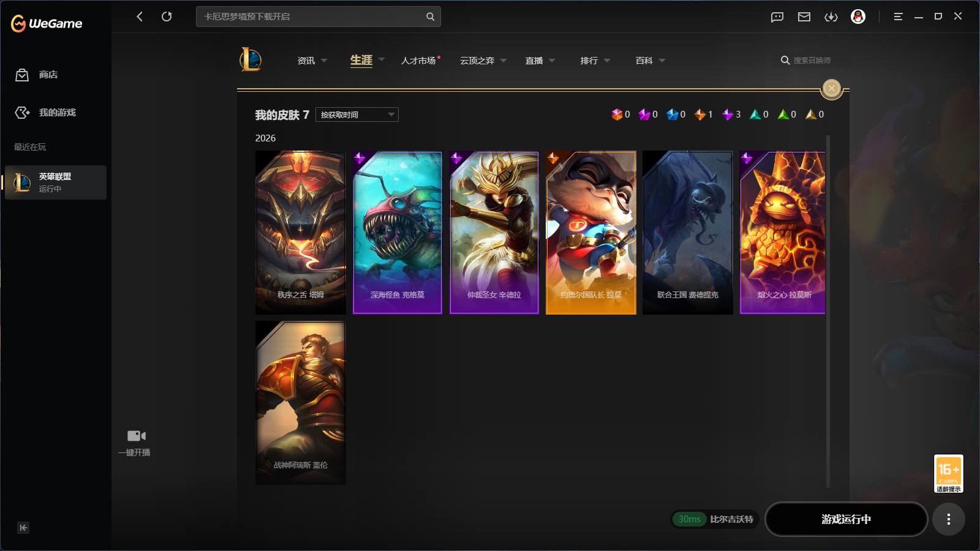This screenshot has height=551, width=980.
Task: Open the chat messages icon
Action: 777,17
